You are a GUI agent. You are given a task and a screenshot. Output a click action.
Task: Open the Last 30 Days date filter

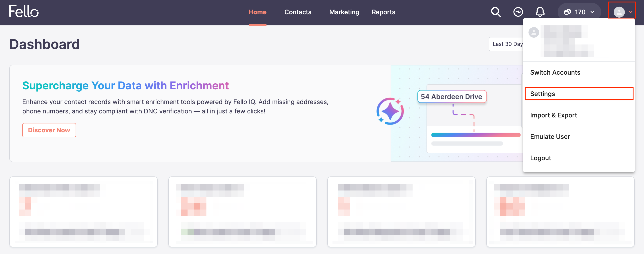point(506,44)
